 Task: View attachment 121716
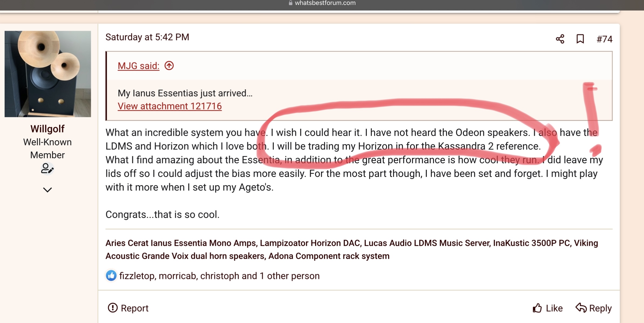click(x=169, y=106)
